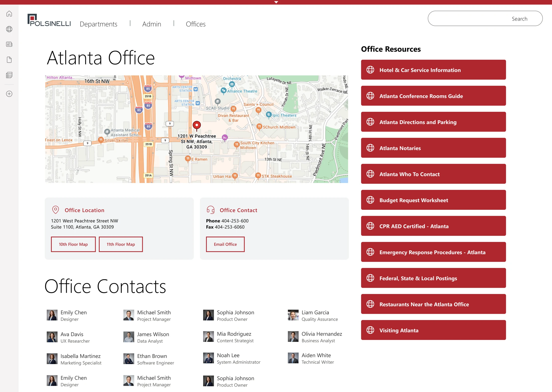Select contact Olivia Hernandez
Viewport: 552px width, 392px height.
pos(315,337)
